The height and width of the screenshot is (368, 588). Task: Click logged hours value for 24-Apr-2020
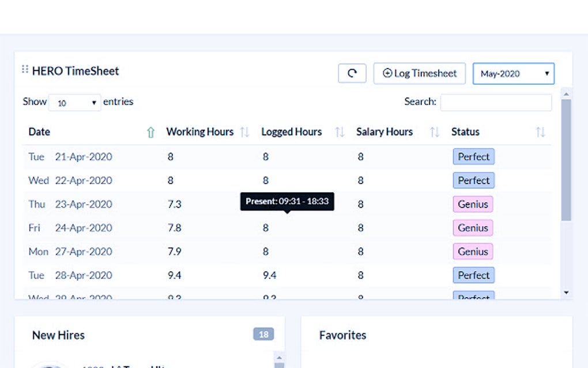click(x=266, y=228)
